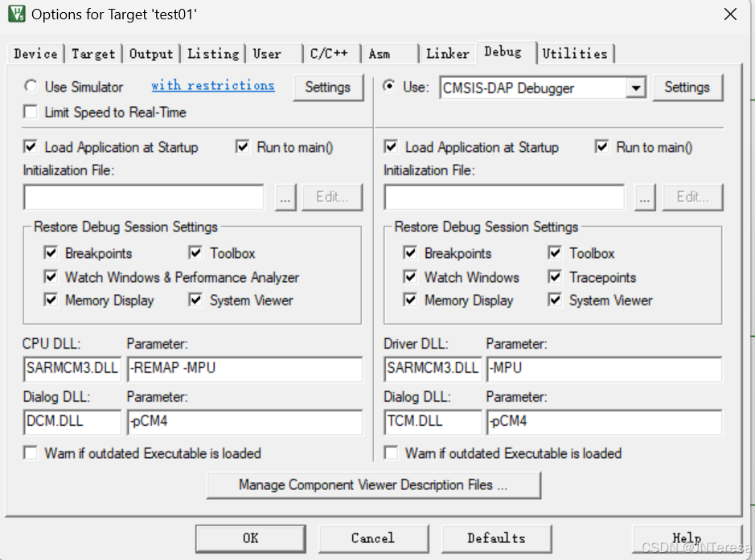Toggle simulator System Viewer checkbox
Viewport: 755px width, 560px height.
click(195, 300)
